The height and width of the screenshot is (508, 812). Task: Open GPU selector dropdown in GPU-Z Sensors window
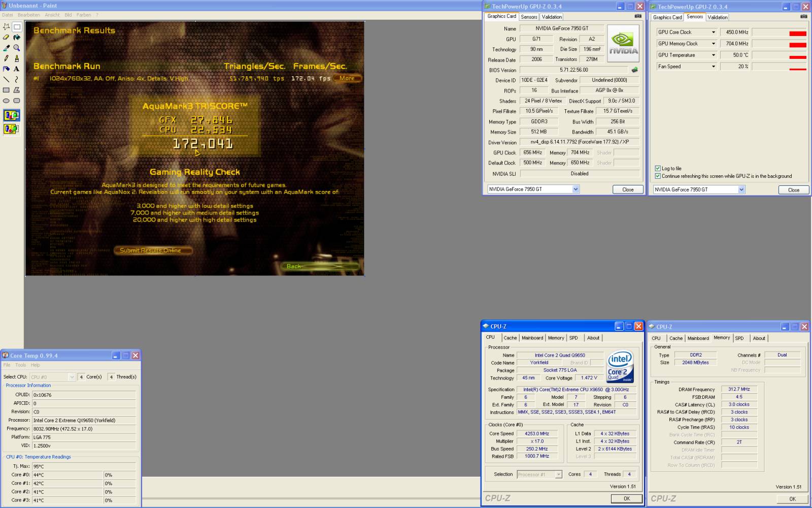pyautogui.click(x=741, y=189)
